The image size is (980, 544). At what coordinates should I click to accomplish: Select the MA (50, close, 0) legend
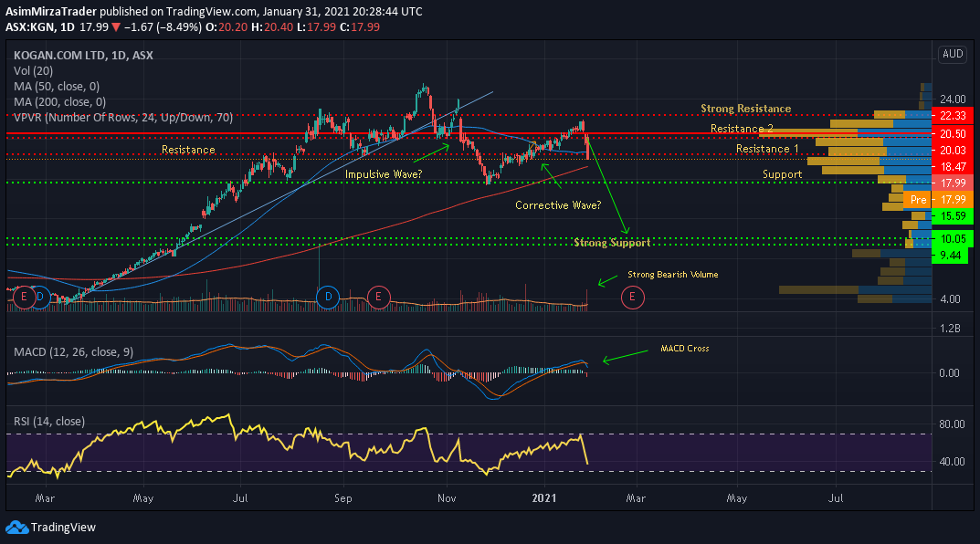point(57,86)
